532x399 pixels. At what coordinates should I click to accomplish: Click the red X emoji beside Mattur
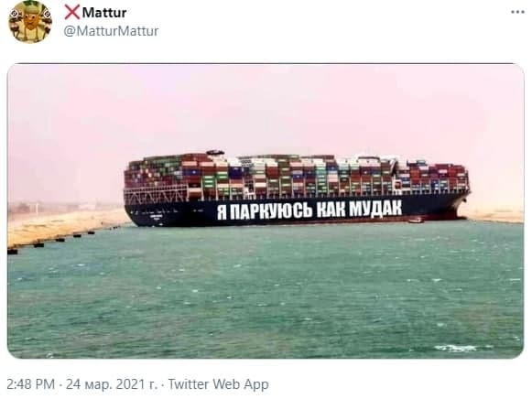coord(72,12)
